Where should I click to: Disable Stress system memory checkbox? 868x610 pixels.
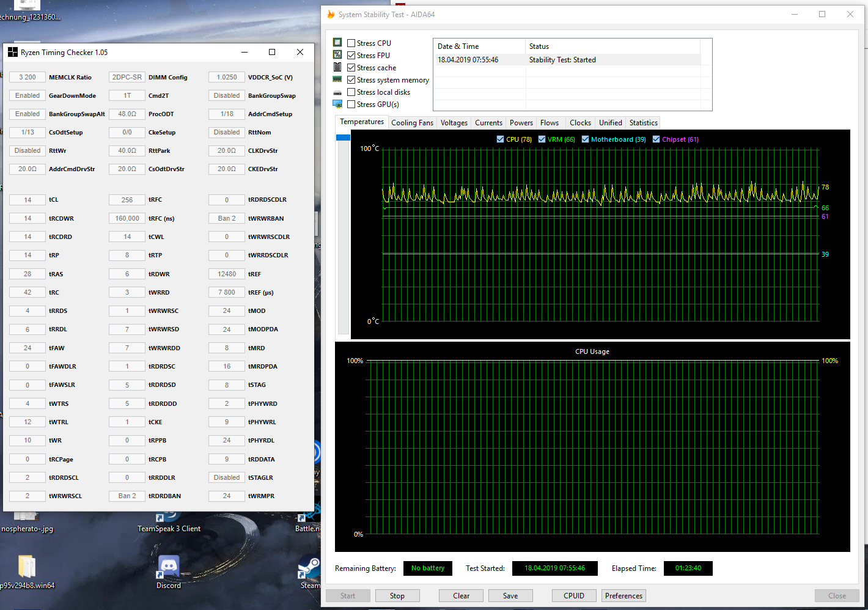click(351, 80)
